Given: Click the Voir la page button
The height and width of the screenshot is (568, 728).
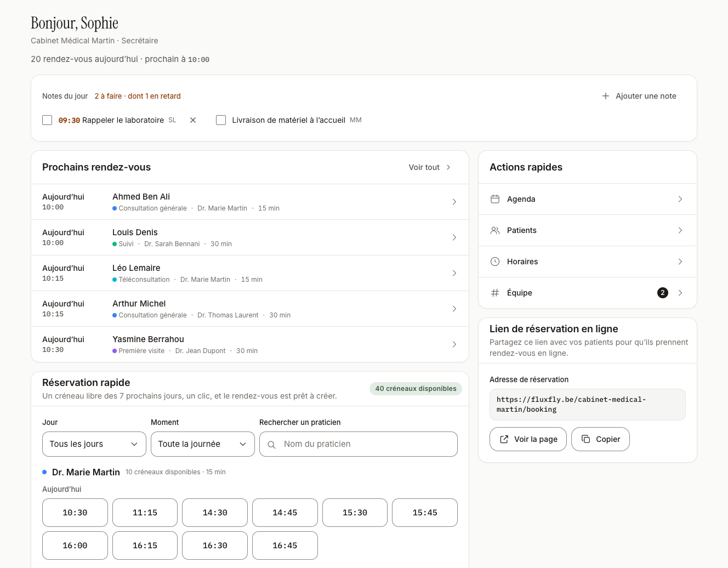Looking at the screenshot, I should click(528, 439).
